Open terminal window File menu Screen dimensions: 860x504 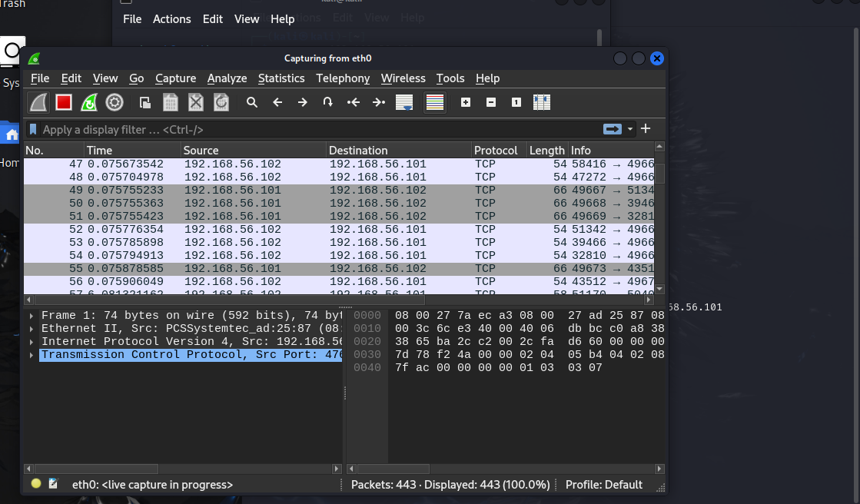coord(132,19)
